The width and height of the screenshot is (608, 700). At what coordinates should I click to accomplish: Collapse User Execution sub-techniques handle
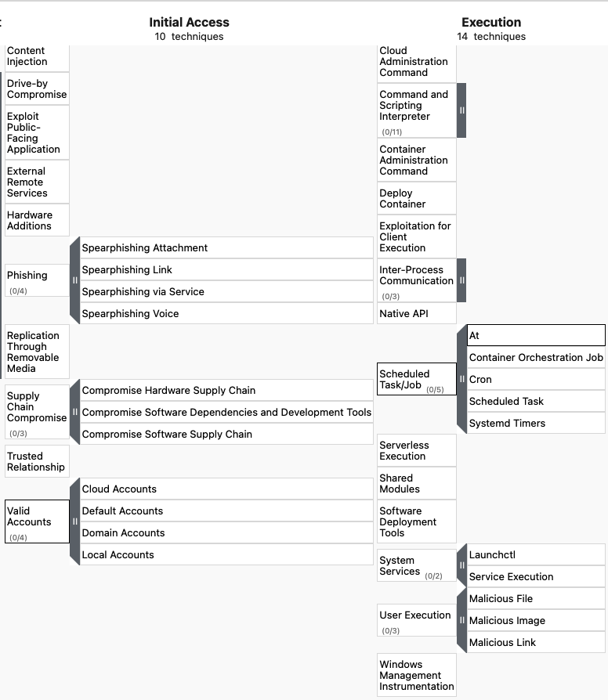[x=462, y=620]
